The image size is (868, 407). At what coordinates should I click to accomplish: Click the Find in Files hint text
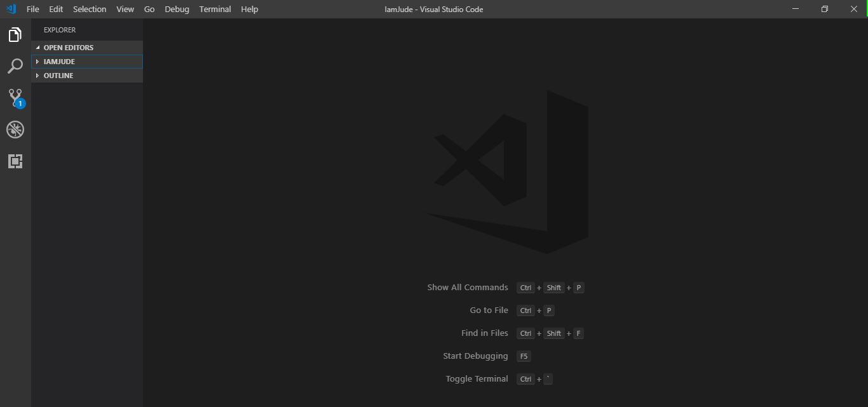[x=485, y=333]
